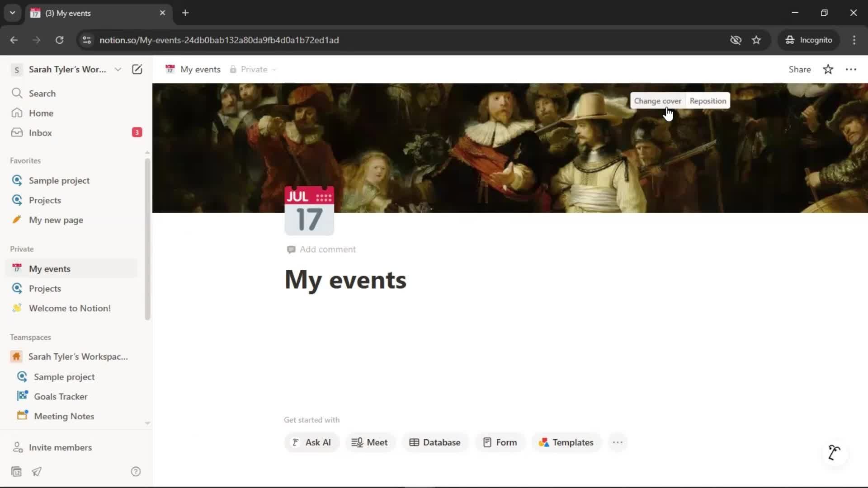Click Change cover button

click(x=657, y=101)
